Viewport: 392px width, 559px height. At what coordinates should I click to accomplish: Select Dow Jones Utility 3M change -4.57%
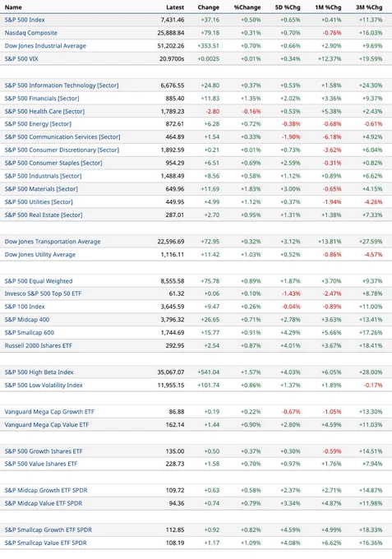pyautogui.click(x=373, y=255)
